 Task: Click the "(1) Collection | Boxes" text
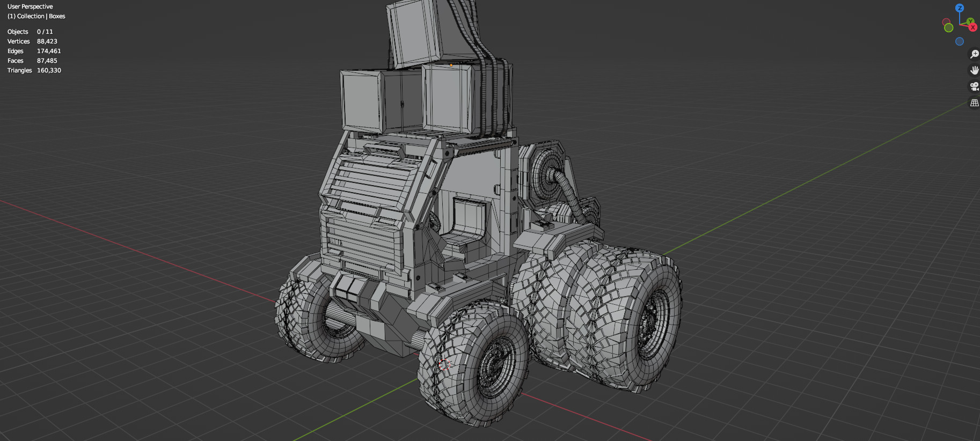pos(36,16)
